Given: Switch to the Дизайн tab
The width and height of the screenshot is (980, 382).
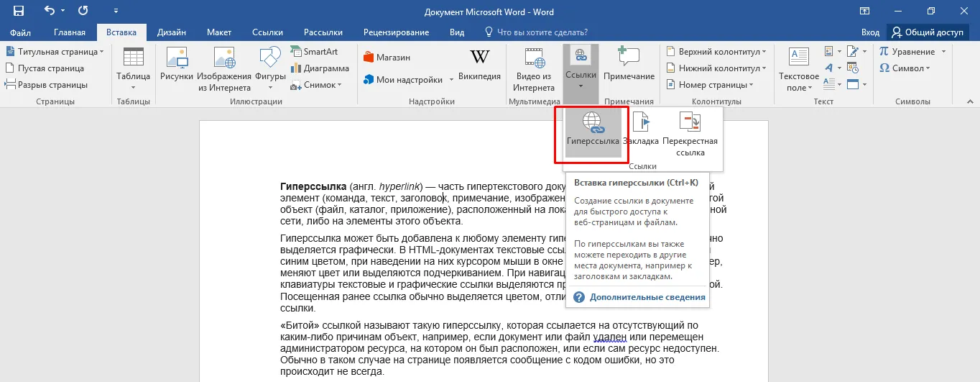Looking at the screenshot, I should [172, 32].
